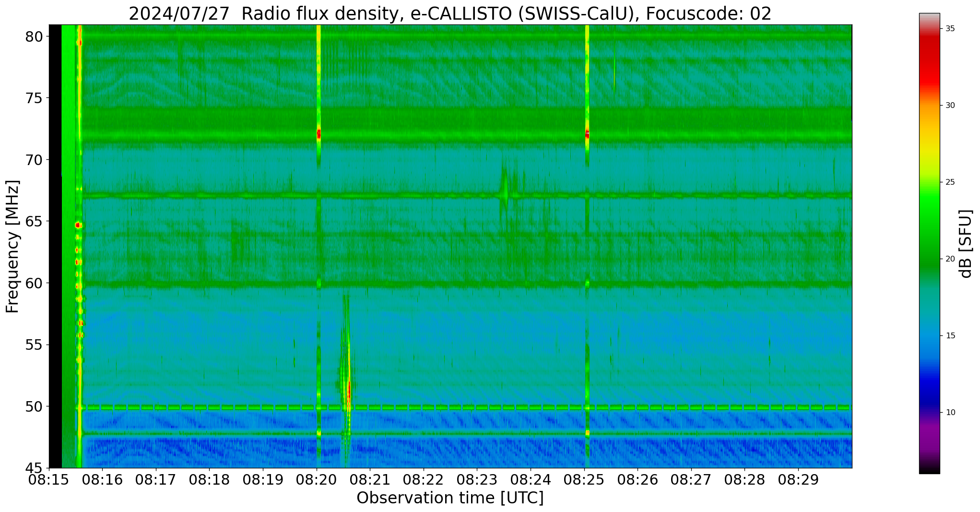The width and height of the screenshot is (980, 512).
Task: Click the 'dB [SFU]' colorbar label
Action: 966,243
